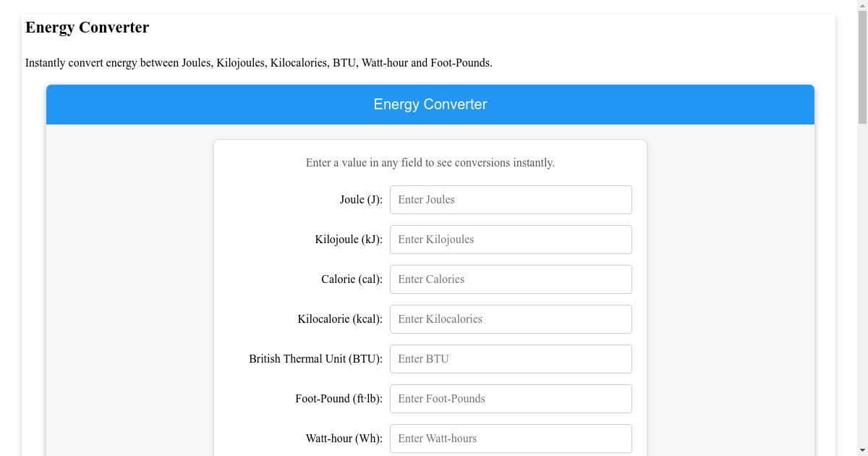The image size is (868, 456).
Task: Click the Watt-hour (Wh) label
Action: (x=344, y=438)
